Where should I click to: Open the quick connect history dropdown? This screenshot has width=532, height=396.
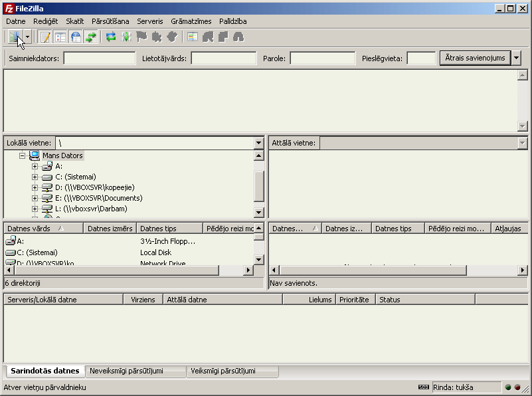[x=516, y=58]
